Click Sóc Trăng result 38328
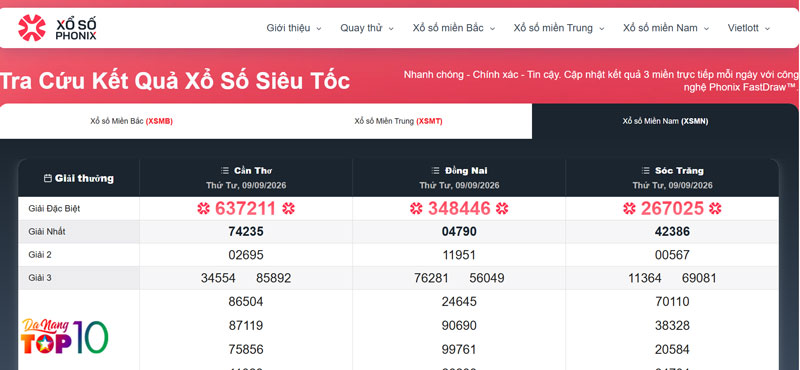The width and height of the screenshot is (800, 370). click(672, 326)
